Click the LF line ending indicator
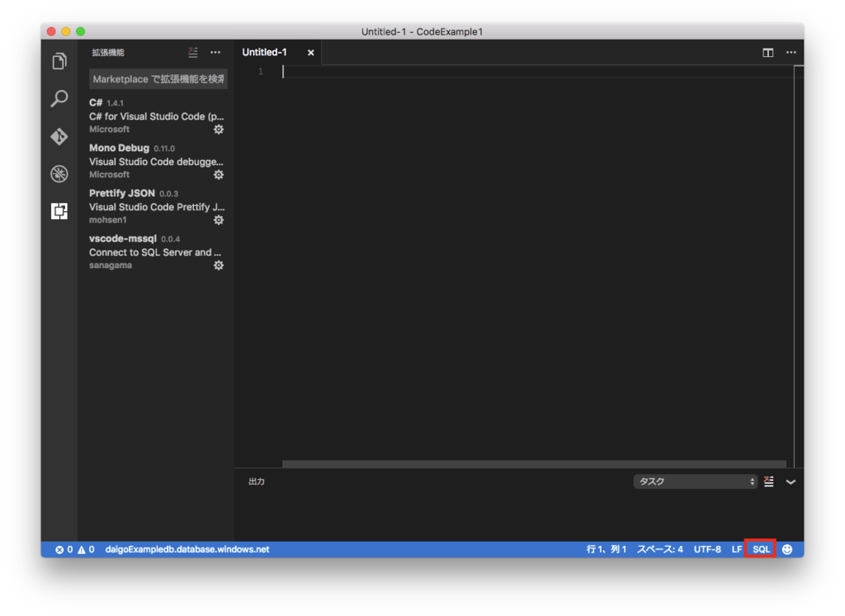 click(737, 549)
